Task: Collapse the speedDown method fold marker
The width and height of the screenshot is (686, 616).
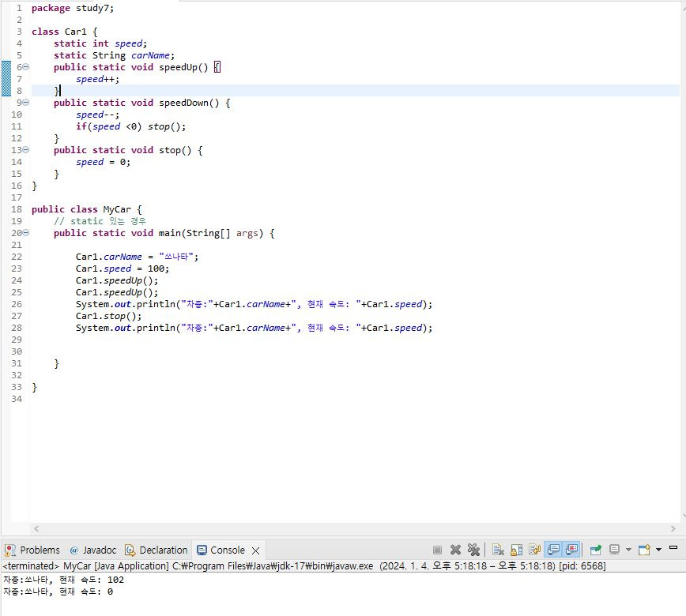Action: 24,103
